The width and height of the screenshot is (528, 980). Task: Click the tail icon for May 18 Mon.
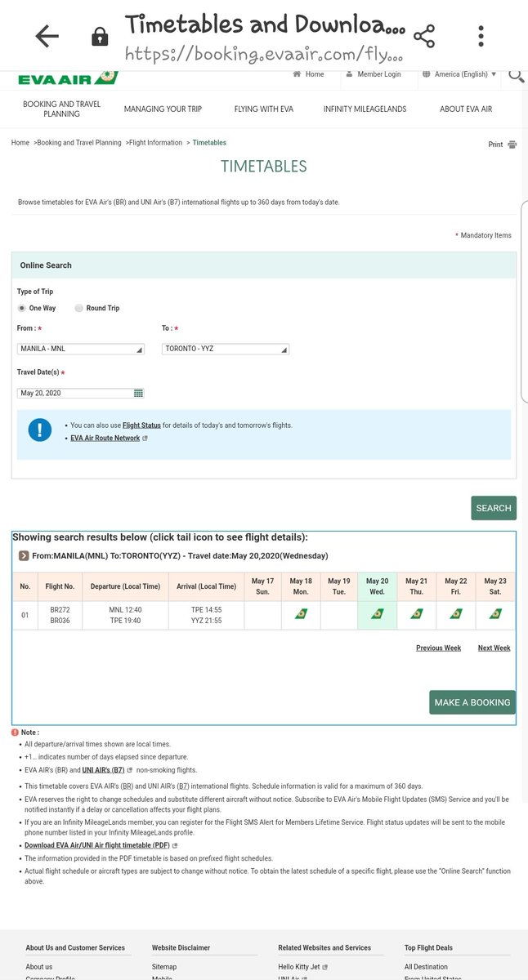pos(301,614)
